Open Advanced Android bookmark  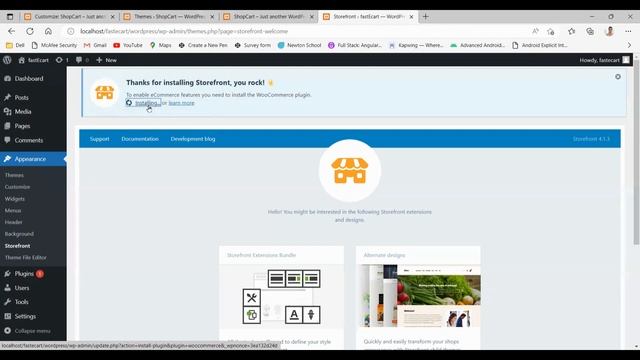point(478,45)
